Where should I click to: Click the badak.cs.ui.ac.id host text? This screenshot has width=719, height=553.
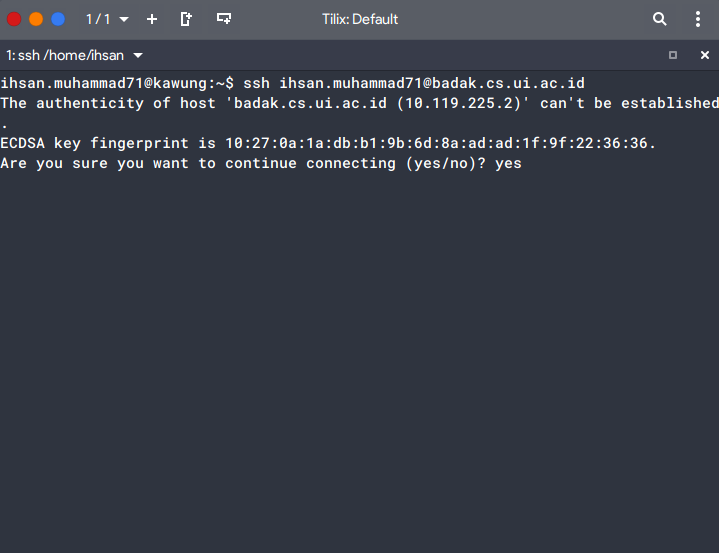coord(310,103)
